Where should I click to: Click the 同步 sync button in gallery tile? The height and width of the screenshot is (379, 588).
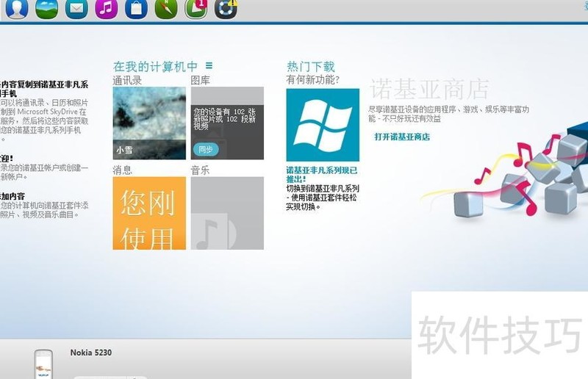coord(206,150)
